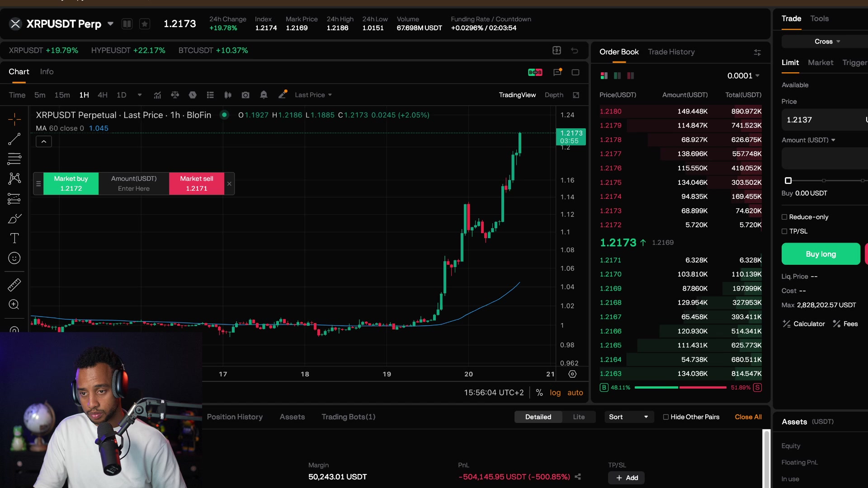Click Close All positions
This screenshot has width=868, height=488.
tap(748, 417)
